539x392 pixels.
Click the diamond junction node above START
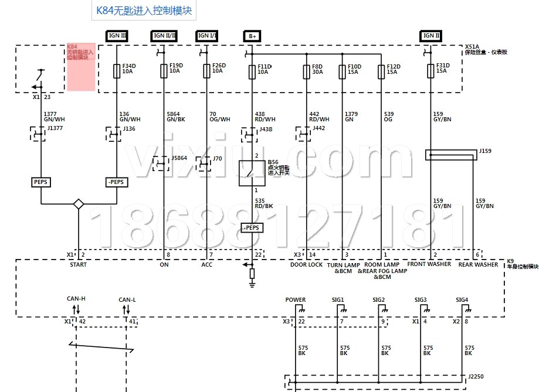(78, 204)
